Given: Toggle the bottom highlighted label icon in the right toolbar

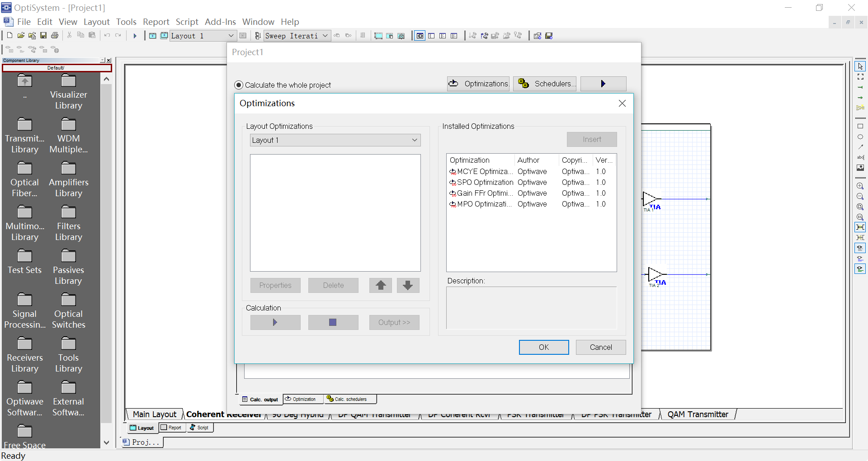Looking at the screenshot, I should [860, 269].
